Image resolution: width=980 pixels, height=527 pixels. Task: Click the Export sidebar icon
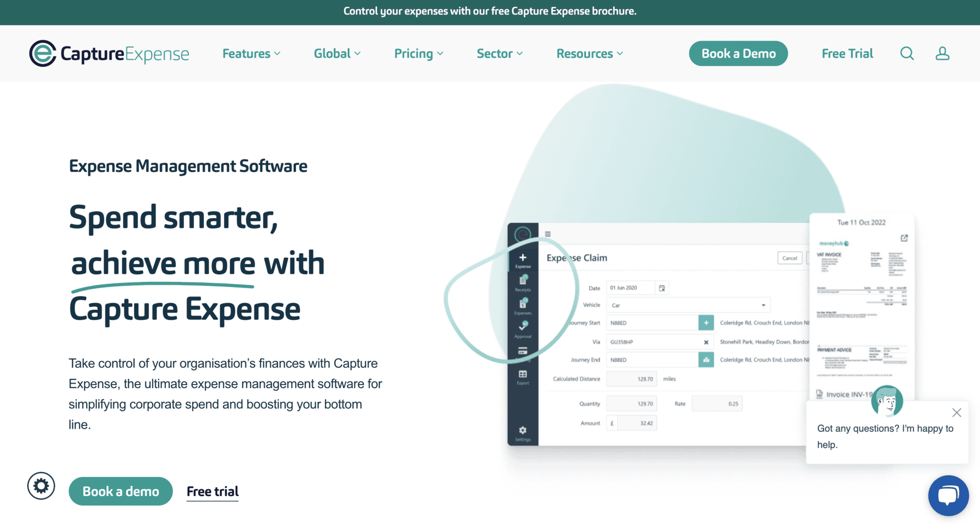523,376
